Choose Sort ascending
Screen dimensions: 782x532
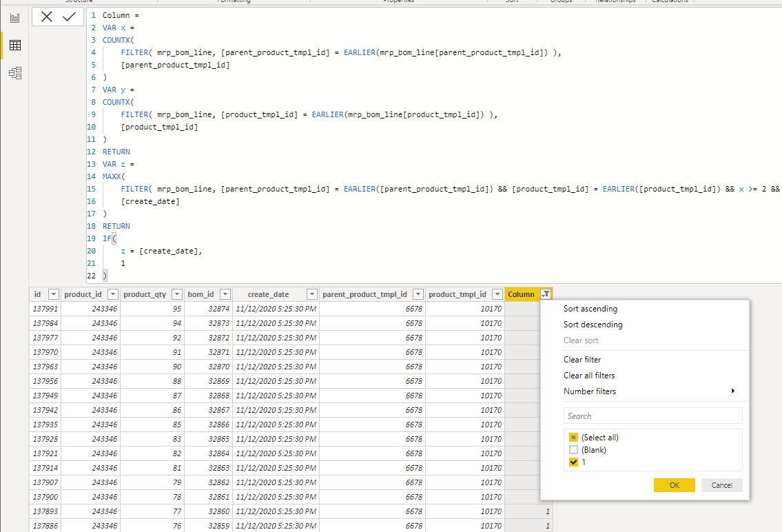tap(590, 309)
